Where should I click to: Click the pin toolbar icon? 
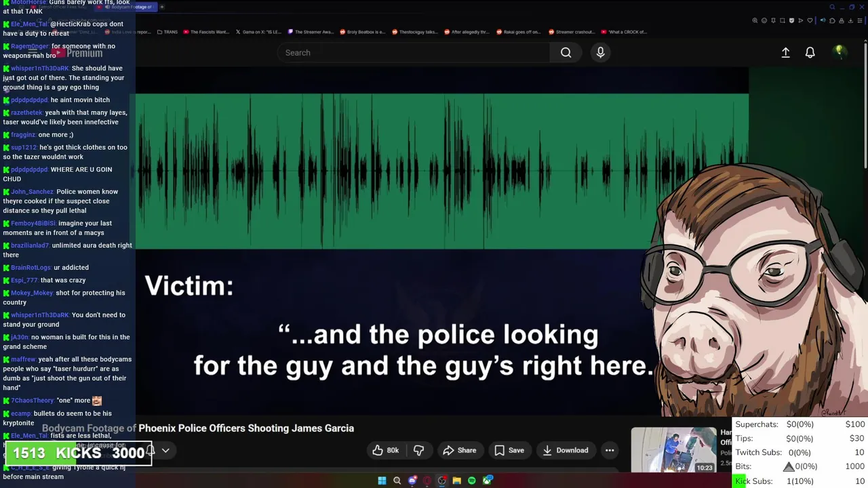click(773, 20)
